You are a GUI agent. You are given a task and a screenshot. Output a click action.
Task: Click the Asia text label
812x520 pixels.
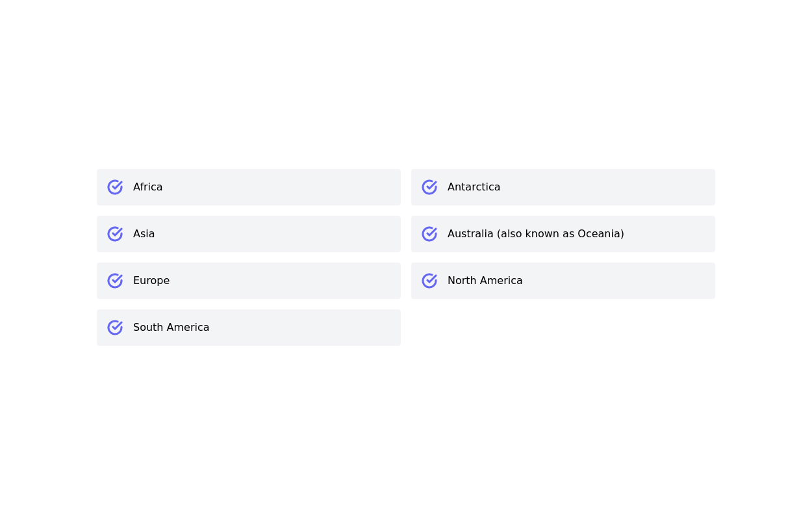click(144, 234)
